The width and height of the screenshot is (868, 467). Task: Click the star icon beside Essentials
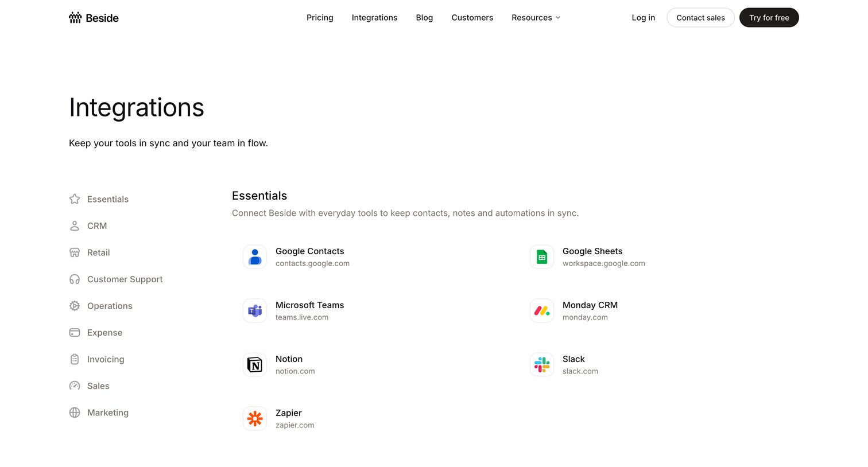pos(75,199)
